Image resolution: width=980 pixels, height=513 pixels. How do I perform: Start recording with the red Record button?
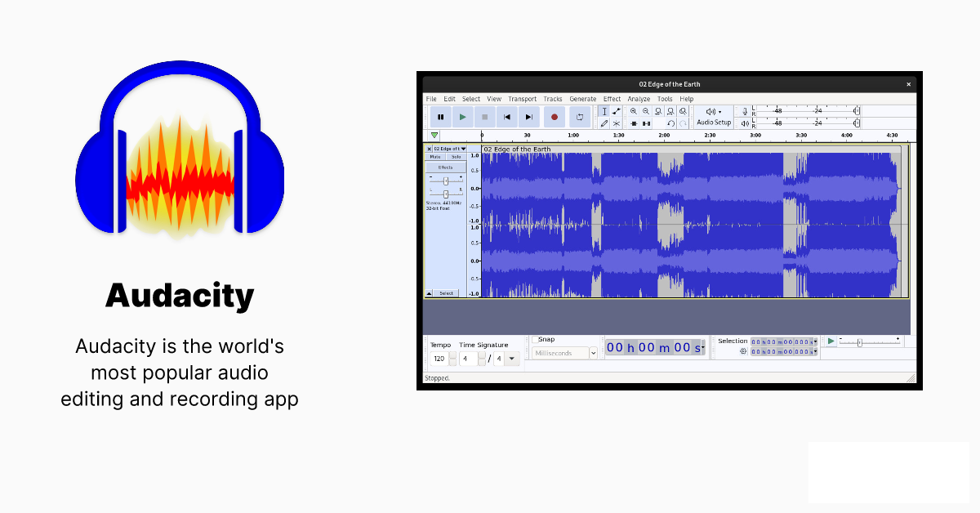555,117
